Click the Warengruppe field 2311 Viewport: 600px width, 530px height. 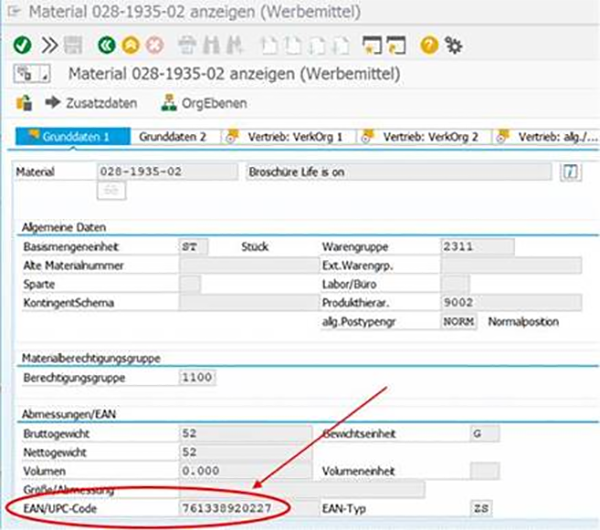(x=477, y=247)
